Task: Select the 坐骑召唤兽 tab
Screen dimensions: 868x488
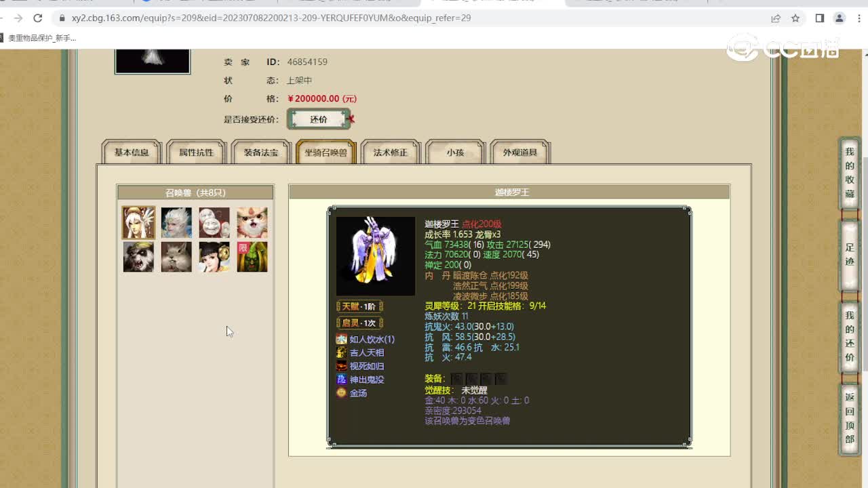Action: [x=326, y=152]
